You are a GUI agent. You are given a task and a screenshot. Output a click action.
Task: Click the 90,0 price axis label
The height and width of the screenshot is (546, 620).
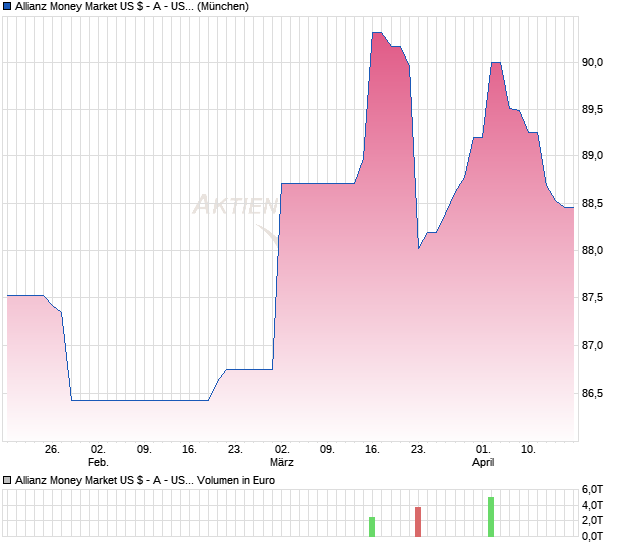[592, 62]
